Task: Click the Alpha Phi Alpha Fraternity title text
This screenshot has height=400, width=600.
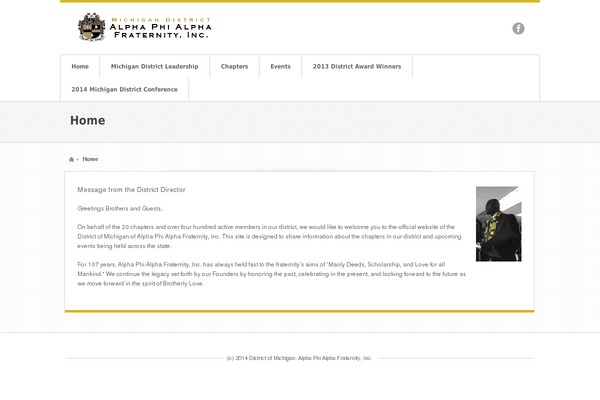Action: pos(161,31)
